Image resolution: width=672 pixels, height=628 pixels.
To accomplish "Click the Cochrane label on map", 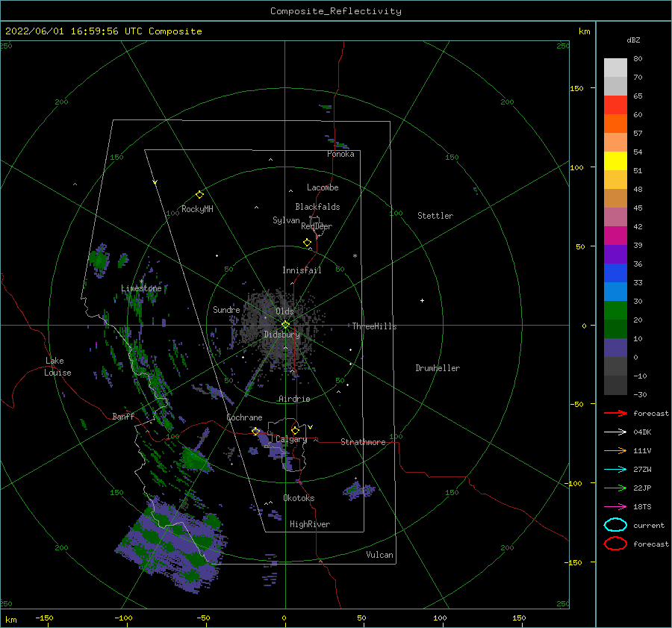I will [244, 417].
